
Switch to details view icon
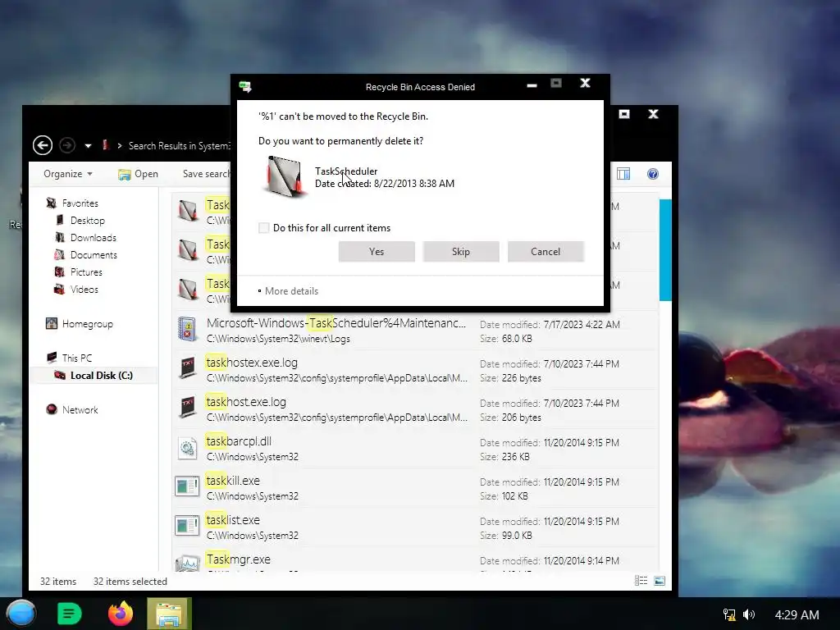coord(641,581)
